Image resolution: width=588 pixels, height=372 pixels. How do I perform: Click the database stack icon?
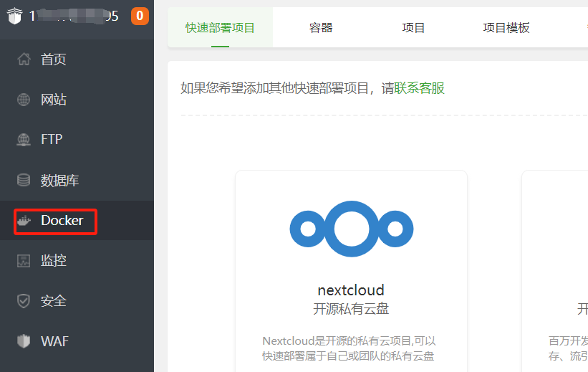click(24, 180)
